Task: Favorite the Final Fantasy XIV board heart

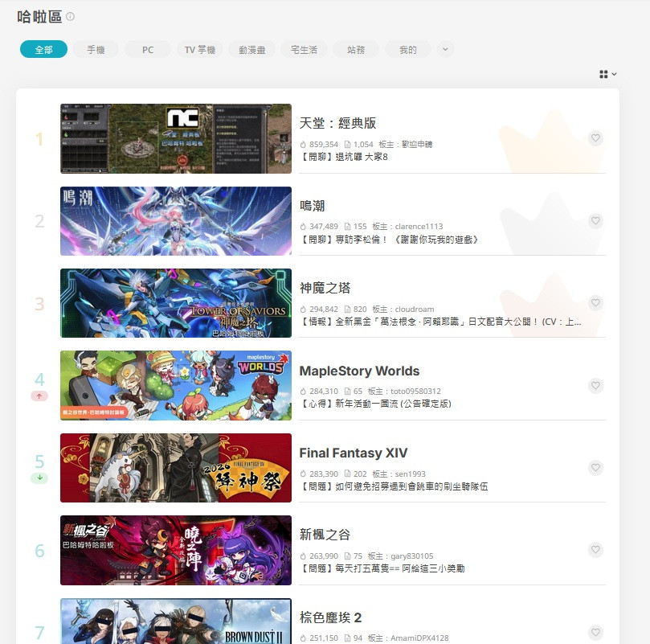Action: pyautogui.click(x=595, y=468)
